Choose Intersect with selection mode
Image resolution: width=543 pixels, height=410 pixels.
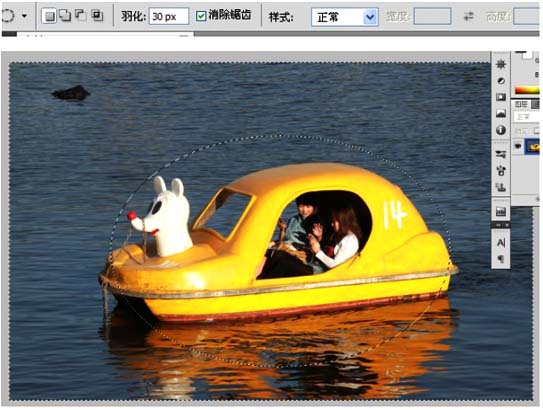[x=97, y=15]
